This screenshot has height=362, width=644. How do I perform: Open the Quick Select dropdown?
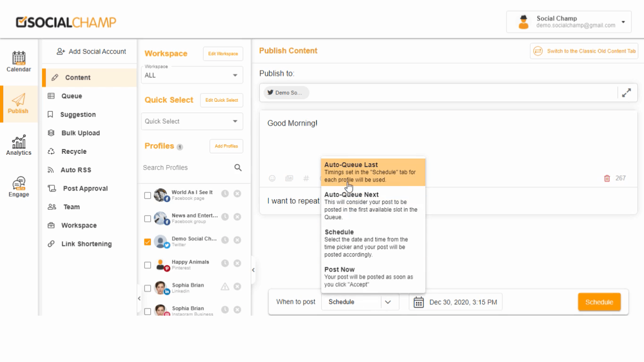[192, 121]
